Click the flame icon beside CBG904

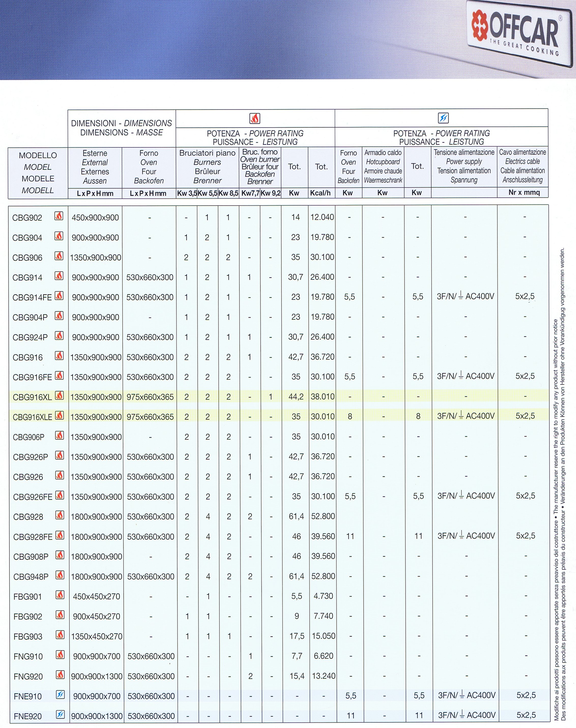point(59,236)
